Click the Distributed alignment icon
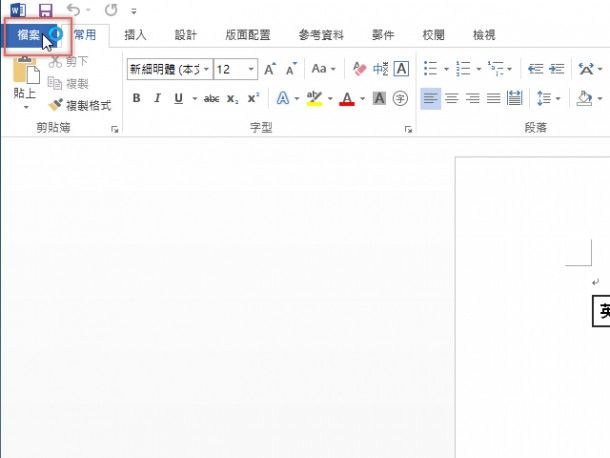 coord(514,98)
